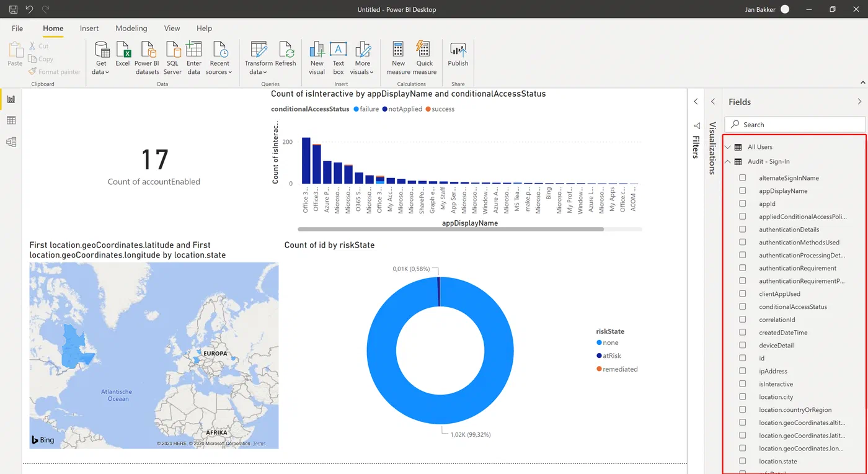Viewport: 868px width, 474px height.
Task: Check the ipAddress field
Action: click(743, 371)
